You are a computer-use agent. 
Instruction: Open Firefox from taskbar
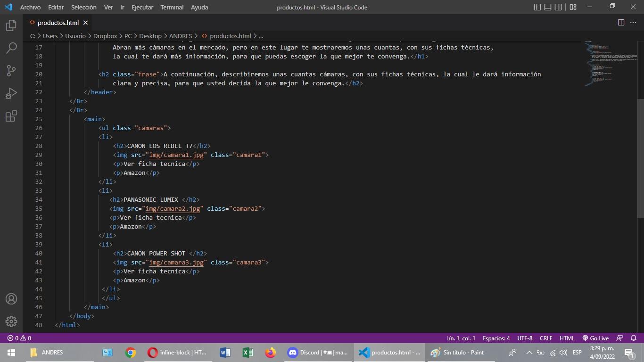click(x=270, y=353)
